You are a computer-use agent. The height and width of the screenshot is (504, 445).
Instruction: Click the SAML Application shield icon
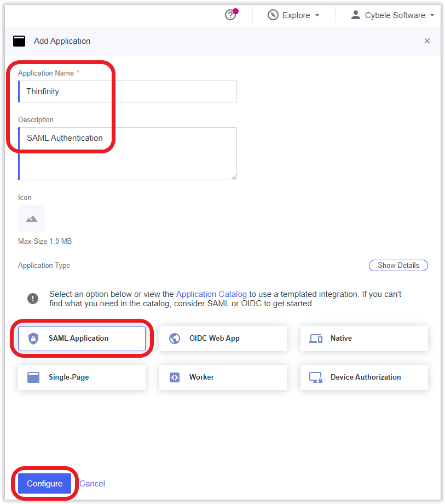click(x=33, y=338)
